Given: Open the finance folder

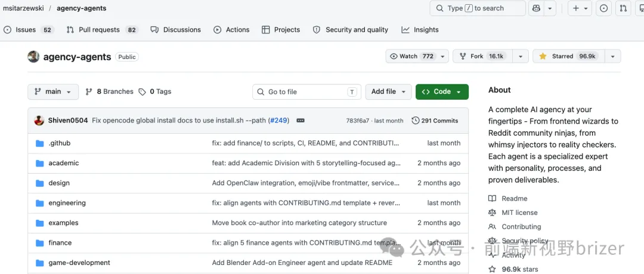Looking at the screenshot, I should [x=60, y=243].
